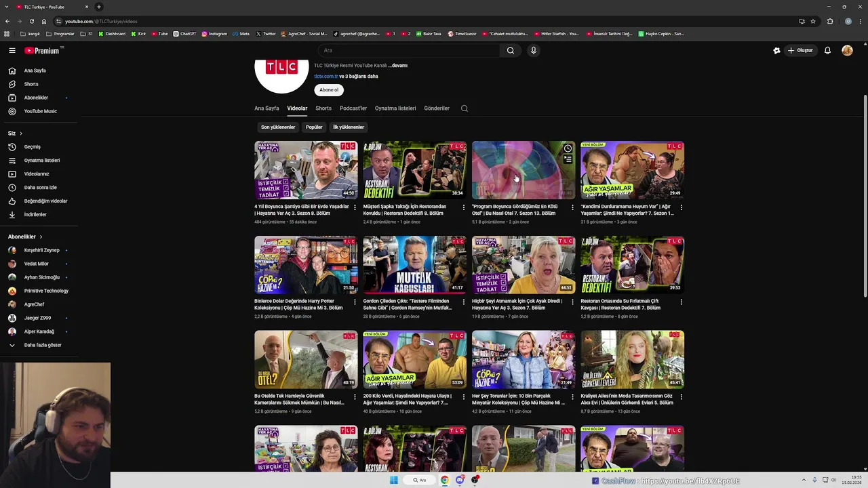The width and height of the screenshot is (868, 488).
Task: Open the ChatGPT bookmark
Action: click(x=184, y=34)
